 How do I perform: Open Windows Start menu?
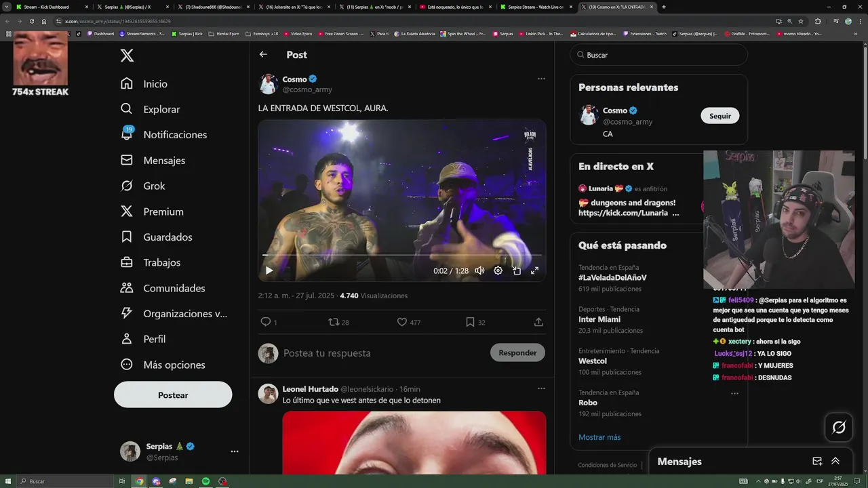tap(7, 481)
